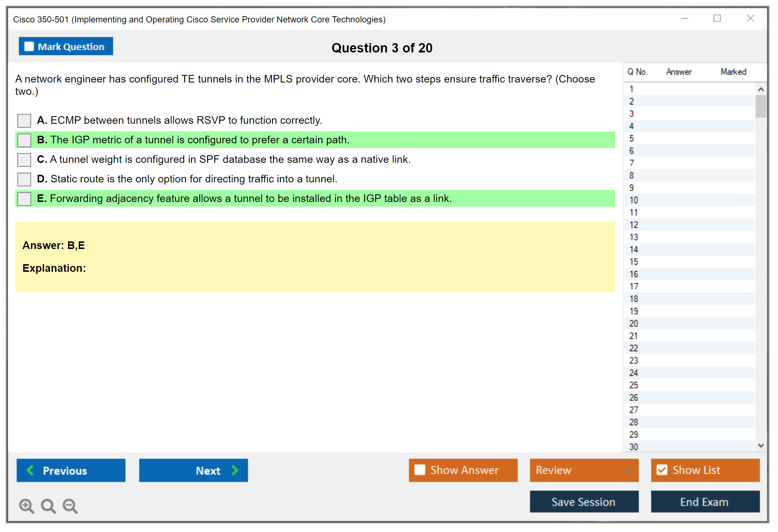The width and height of the screenshot is (778, 532).
Task: Select answer option A checkbox
Action: pos(24,121)
